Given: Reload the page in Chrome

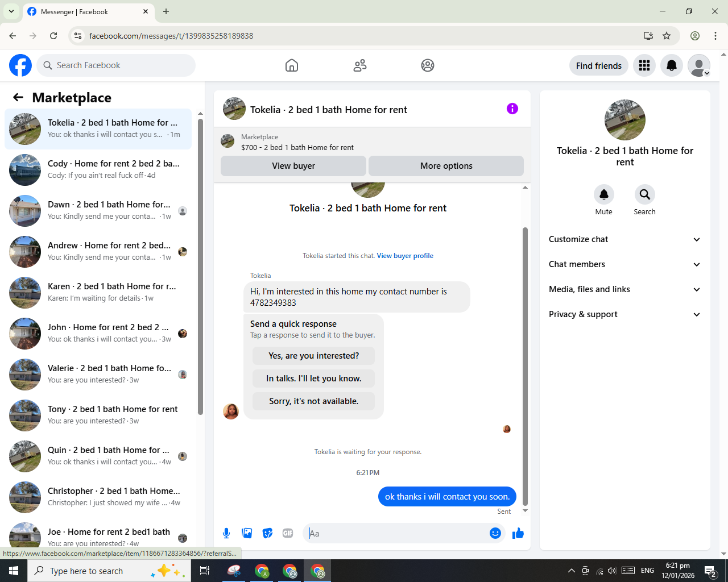Looking at the screenshot, I should point(53,36).
